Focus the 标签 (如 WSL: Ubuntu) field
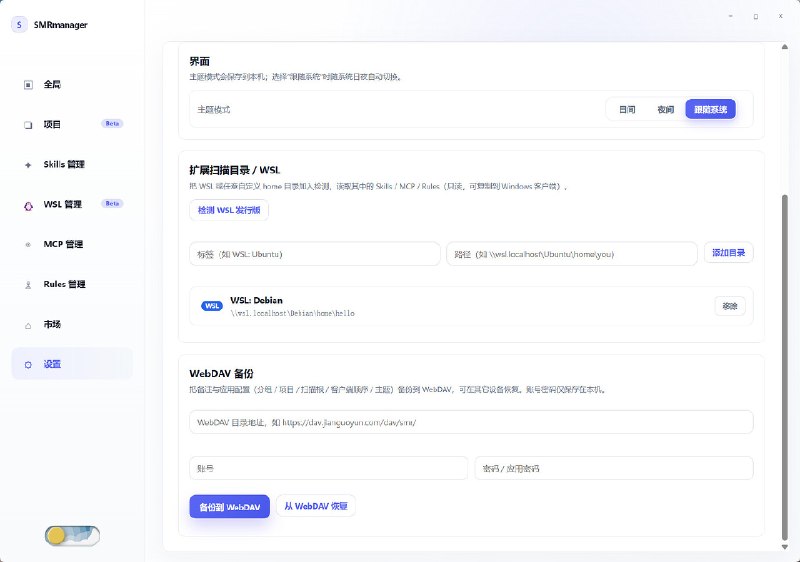Screen dimensions: 800x562 315,254
